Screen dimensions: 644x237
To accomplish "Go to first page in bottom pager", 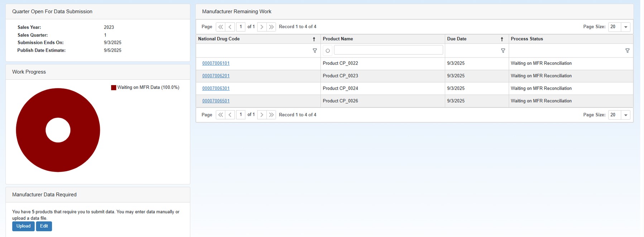I will [221, 115].
